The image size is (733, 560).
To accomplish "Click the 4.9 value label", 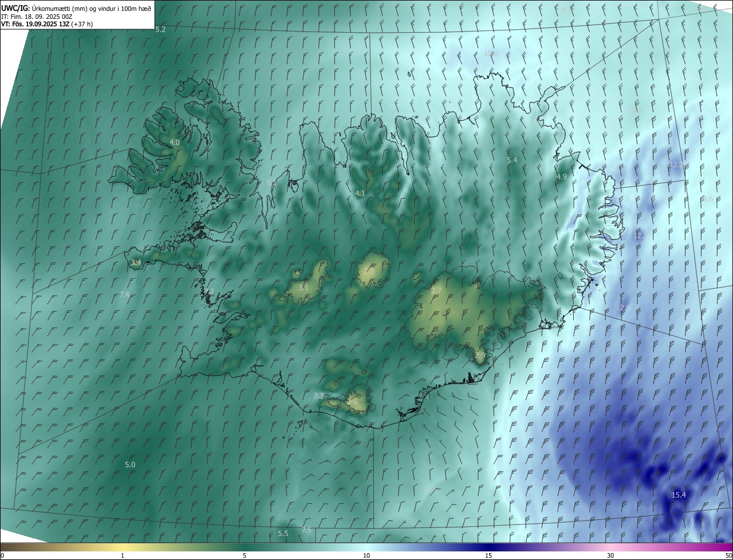I will [561, 177].
